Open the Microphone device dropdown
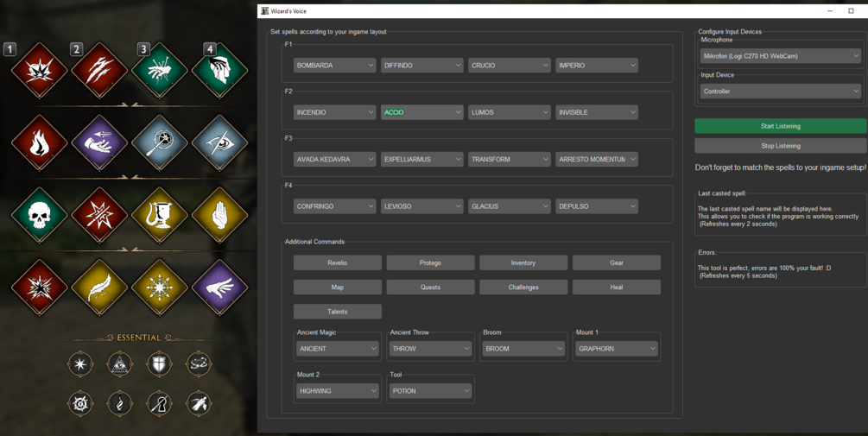 pos(781,56)
